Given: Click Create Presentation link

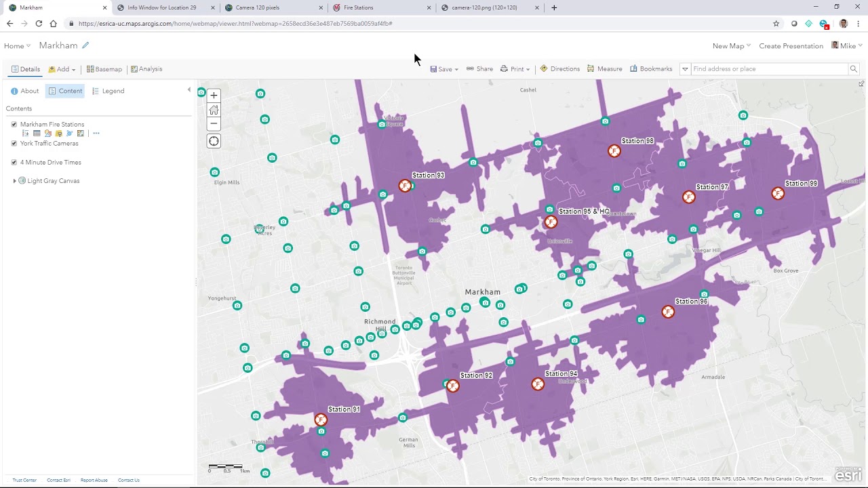Looking at the screenshot, I should 791,46.
